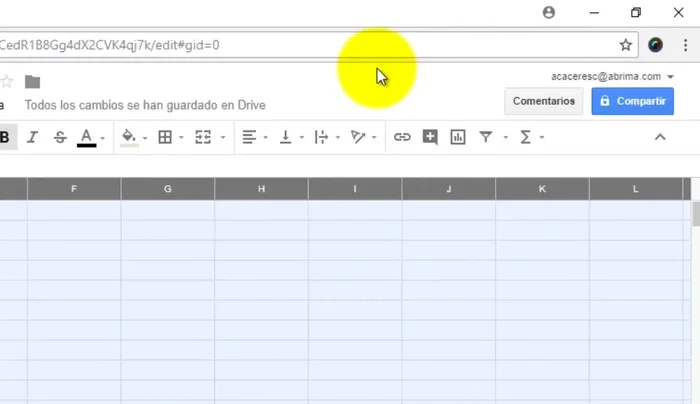Open horizontal align options
This screenshot has width=700, height=404.
coord(249,137)
